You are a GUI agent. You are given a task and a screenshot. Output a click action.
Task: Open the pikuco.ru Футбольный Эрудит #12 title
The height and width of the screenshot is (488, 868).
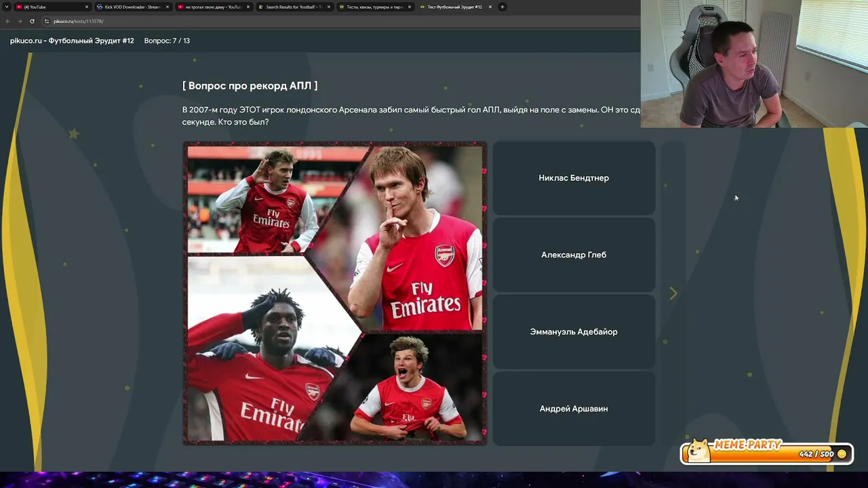[71, 41]
